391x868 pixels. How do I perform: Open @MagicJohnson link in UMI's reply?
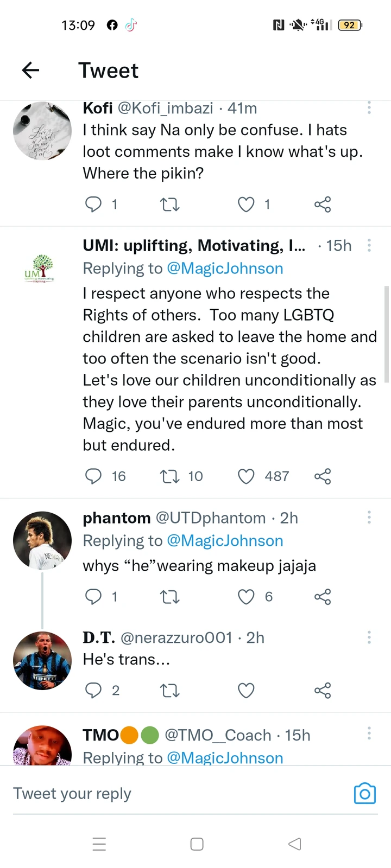pyautogui.click(x=225, y=269)
